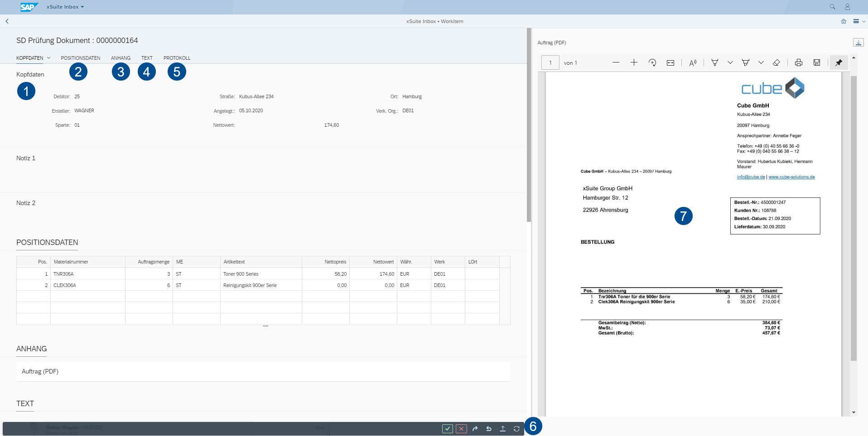Zoom in on the Auftrag PDF
868x436 pixels.
pos(634,62)
